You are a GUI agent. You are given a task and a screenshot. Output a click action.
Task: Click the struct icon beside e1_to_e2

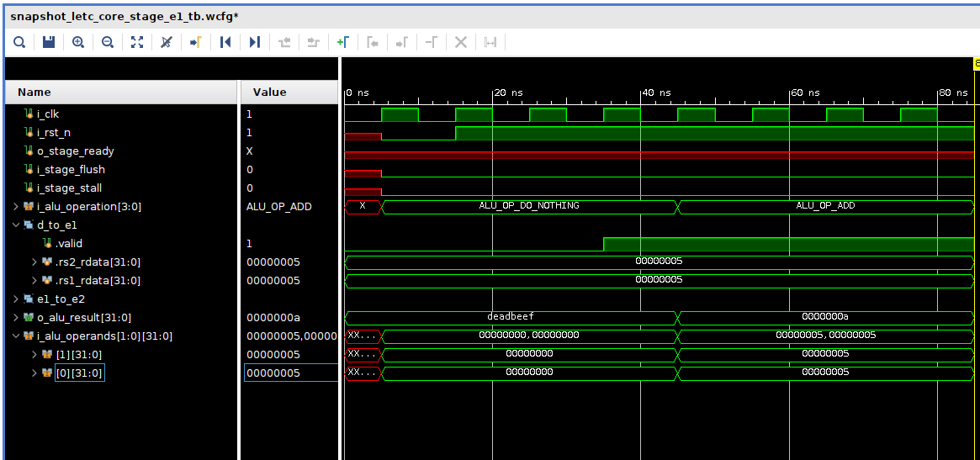point(28,299)
